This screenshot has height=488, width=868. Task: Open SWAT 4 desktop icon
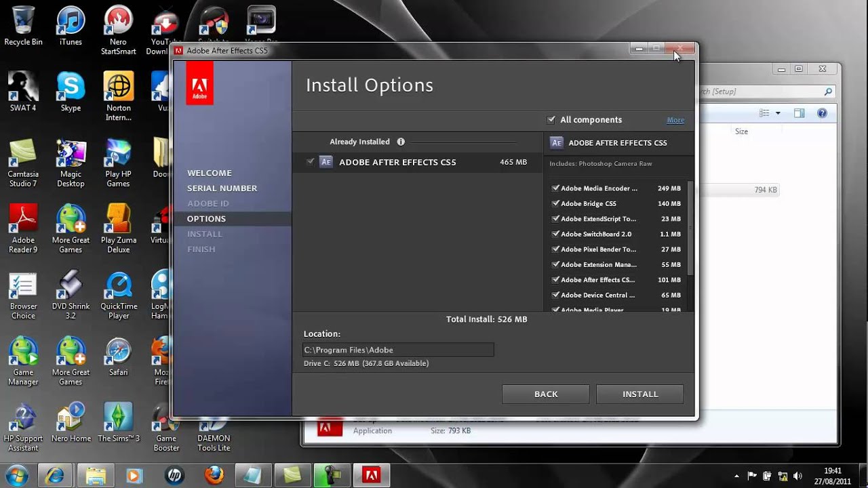point(23,91)
